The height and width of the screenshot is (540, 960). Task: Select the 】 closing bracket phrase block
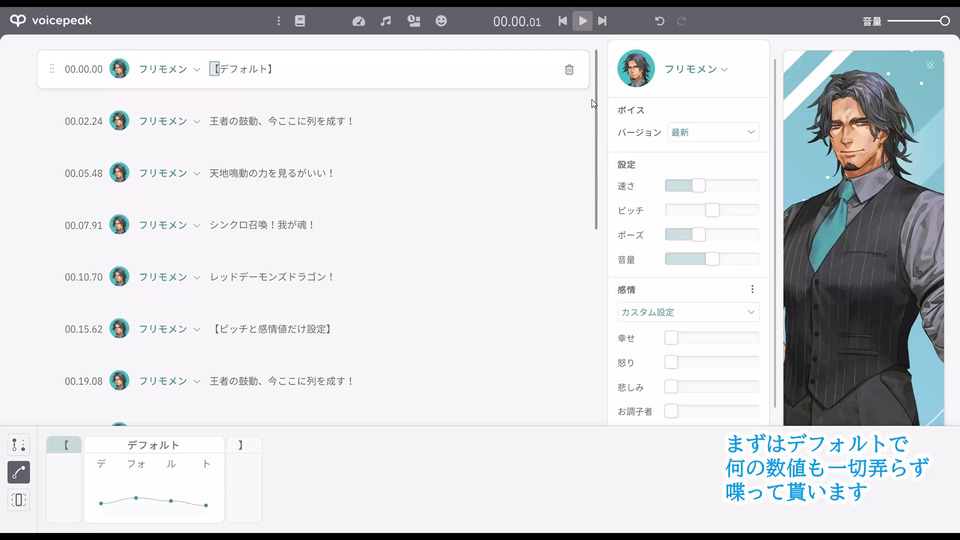click(x=244, y=479)
